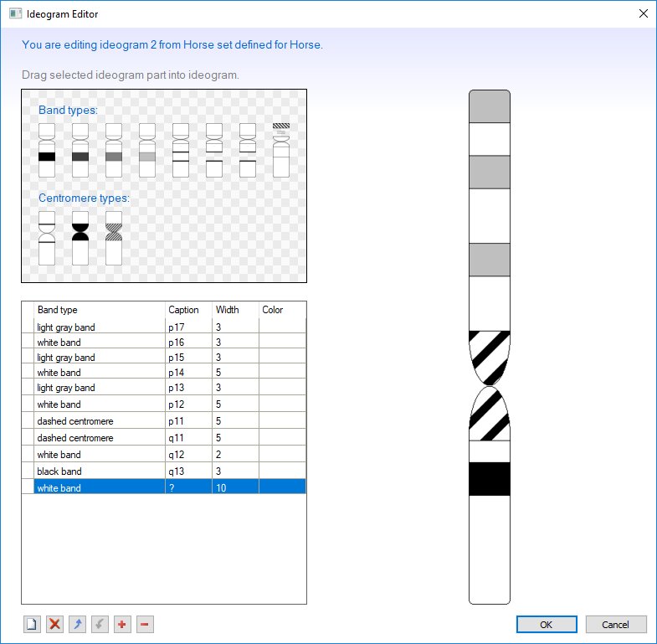Click the Color cell of the selected row
Viewport: 657px width, 644px height.
click(282, 487)
